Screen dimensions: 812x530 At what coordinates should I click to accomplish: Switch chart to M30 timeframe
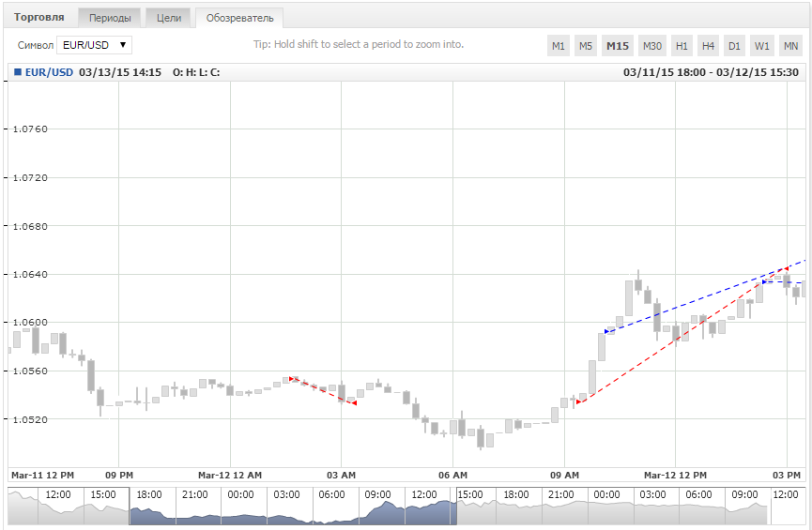click(x=652, y=46)
